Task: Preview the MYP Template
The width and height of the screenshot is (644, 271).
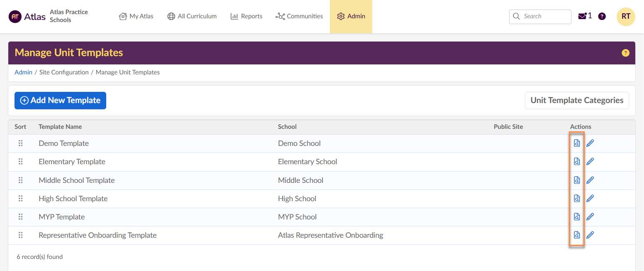Action: click(576, 217)
